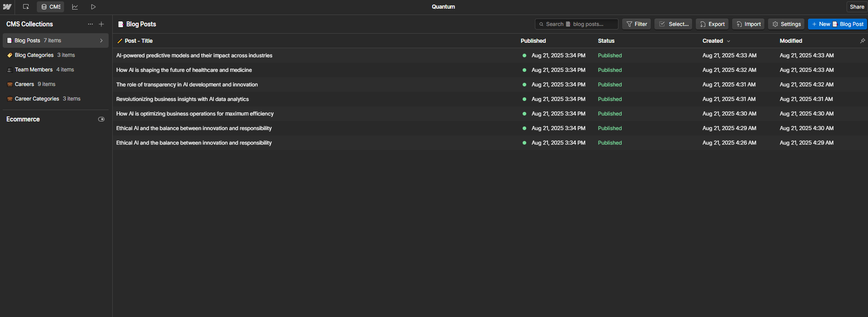
Task: Click the pin columns icon
Action: click(x=863, y=41)
